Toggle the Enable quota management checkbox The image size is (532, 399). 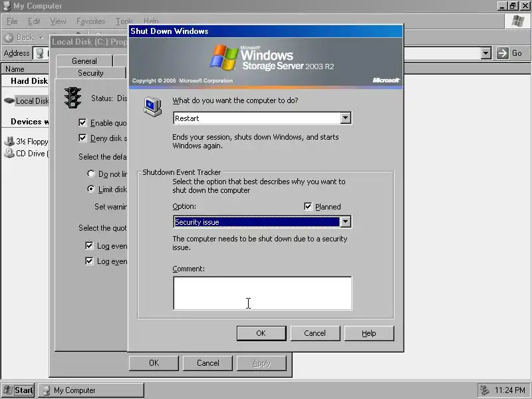(82, 122)
